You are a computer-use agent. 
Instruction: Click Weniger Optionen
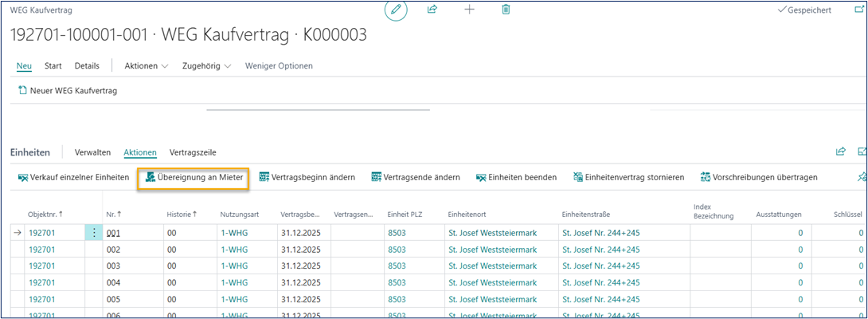(x=279, y=65)
